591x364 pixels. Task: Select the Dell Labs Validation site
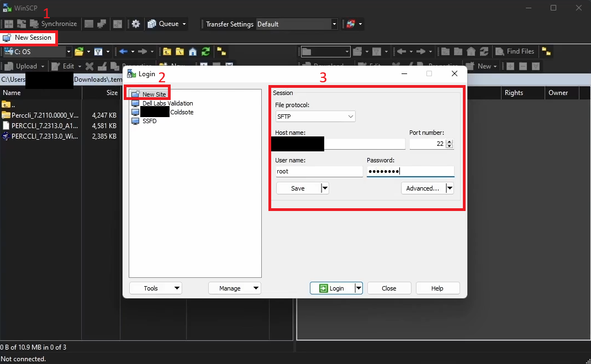(167, 103)
